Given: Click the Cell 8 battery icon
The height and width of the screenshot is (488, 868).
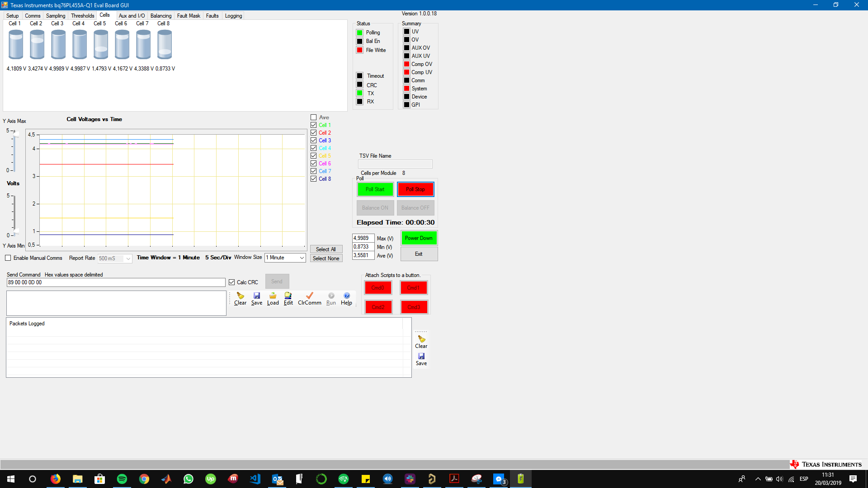Looking at the screenshot, I should pyautogui.click(x=165, y=44).
